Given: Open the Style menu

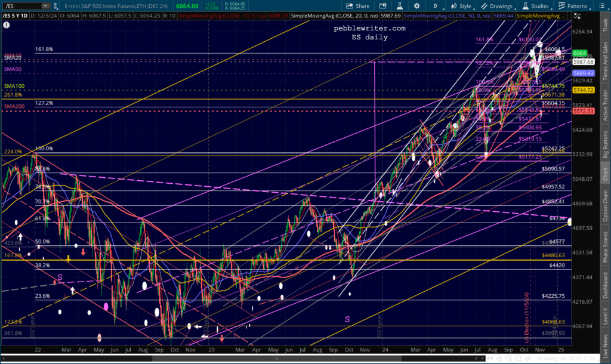Looking at the screenshot, I should point(461,6).
